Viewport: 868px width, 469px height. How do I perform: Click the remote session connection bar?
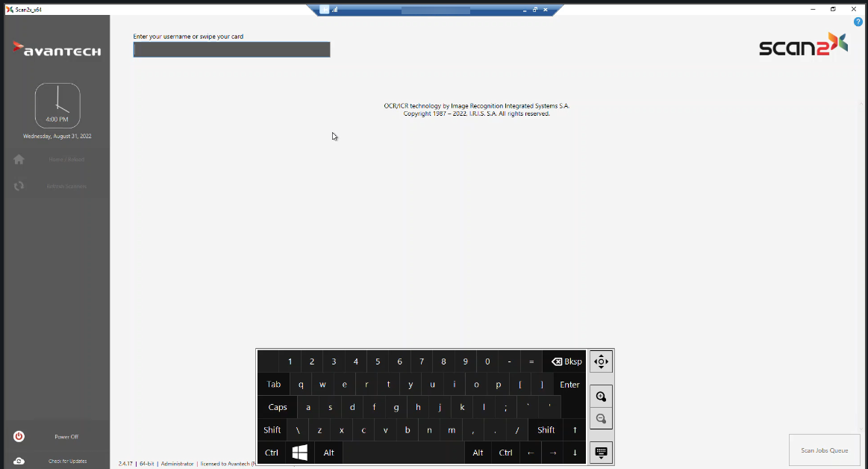click(435, 10)
